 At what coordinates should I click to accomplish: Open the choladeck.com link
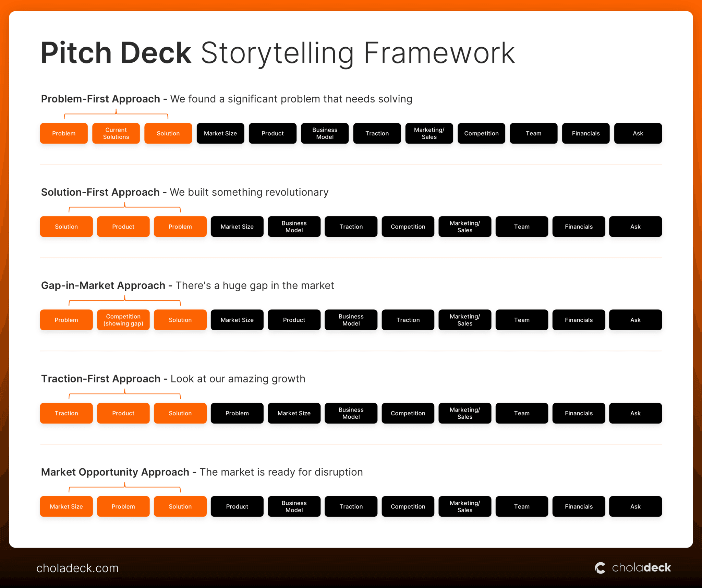point(77,568)
